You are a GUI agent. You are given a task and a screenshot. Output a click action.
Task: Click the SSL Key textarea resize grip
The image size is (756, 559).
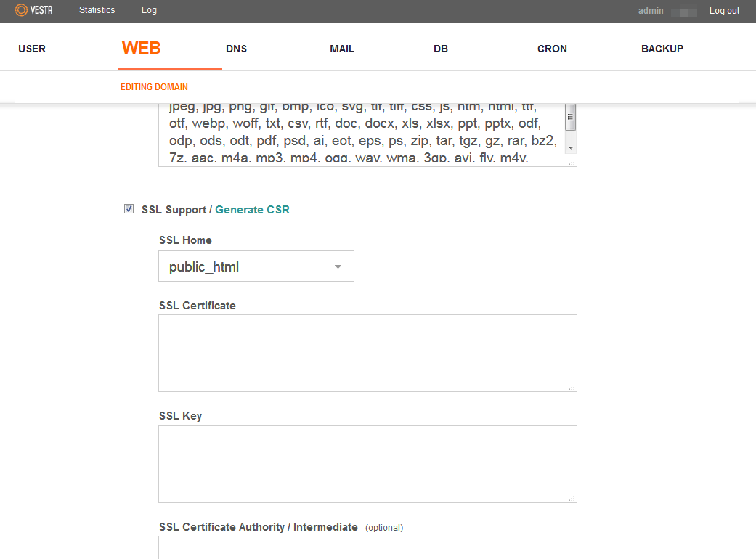[x=572, y=498]
